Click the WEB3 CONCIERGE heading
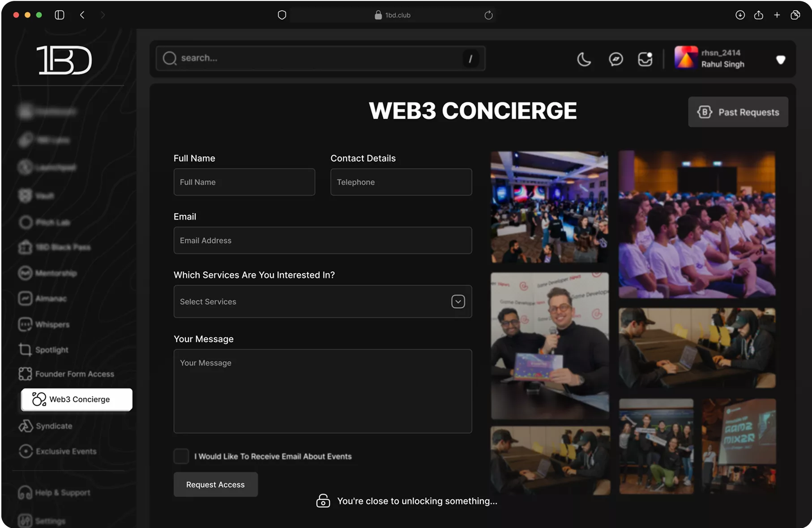Screen dimensions: 812x528 (x=473, y=111)
